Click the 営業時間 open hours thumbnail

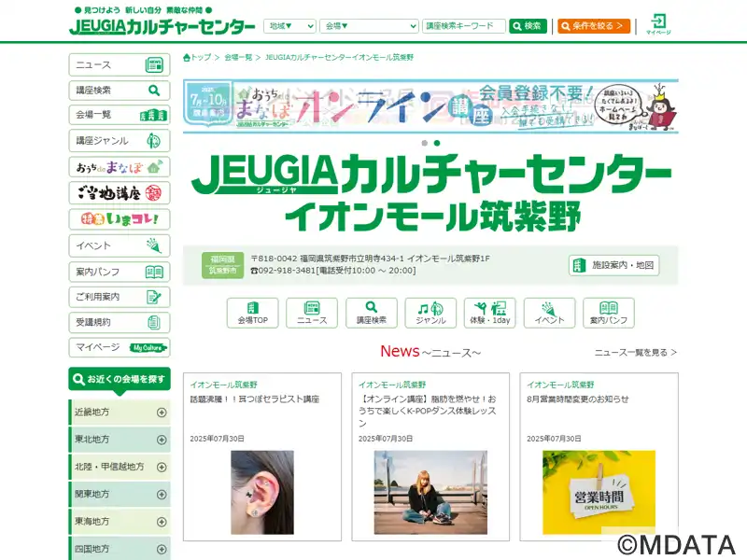tap(599, 493)
